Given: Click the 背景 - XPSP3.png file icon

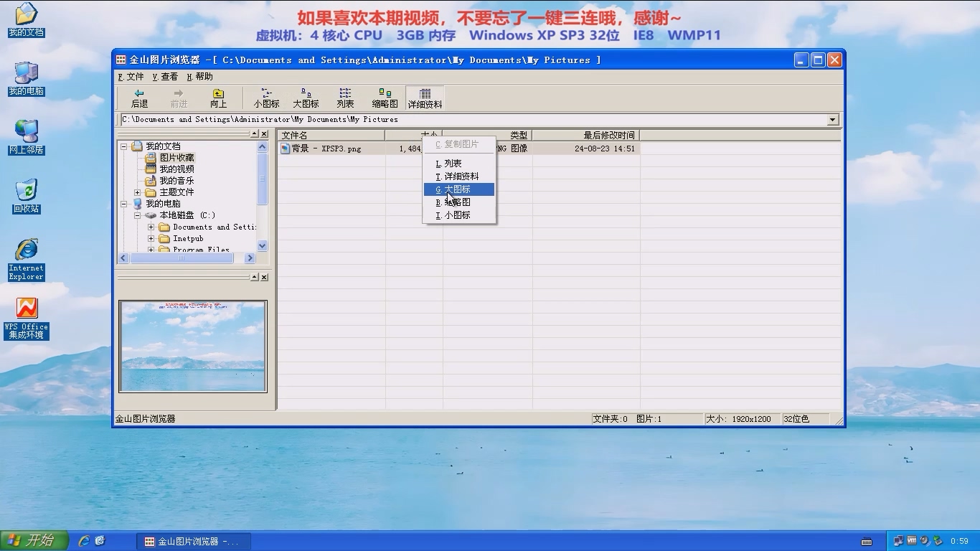Looking at the screenshot, I should pyautogui.click(x=285, y=149).
